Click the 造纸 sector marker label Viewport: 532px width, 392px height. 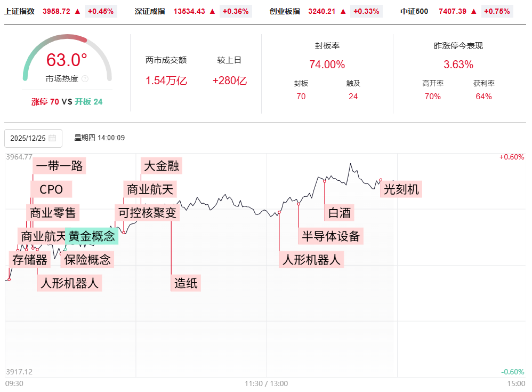click(x=186, y=283)
